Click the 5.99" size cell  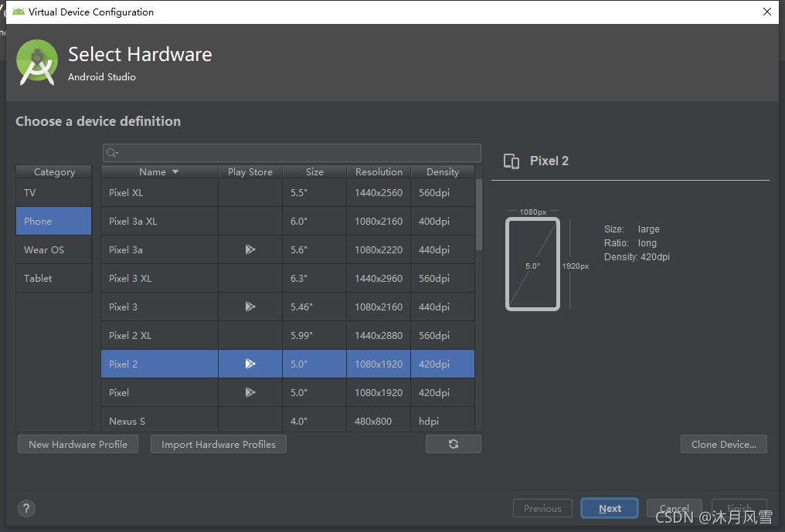(x=314, y=335)
